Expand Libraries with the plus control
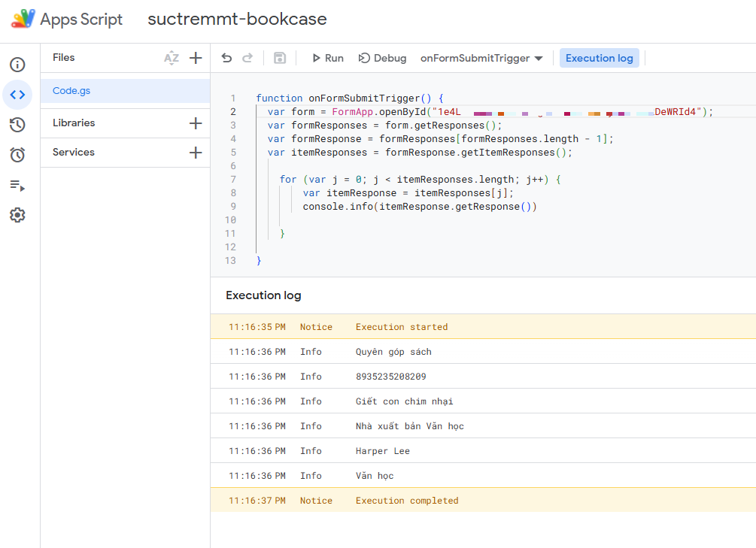This screenshot has width=756, height=548. click(x=195, y=123)
